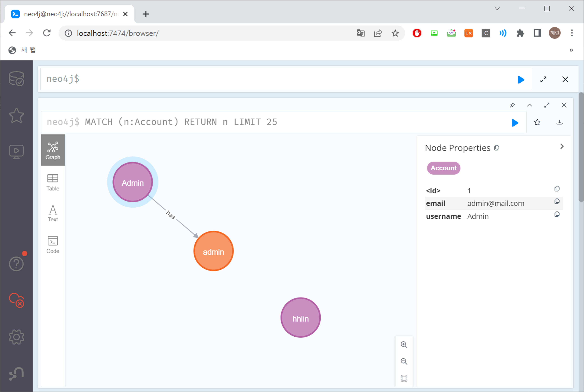
Task: Collapse the result frame with chevron
Action: [530, 105]
